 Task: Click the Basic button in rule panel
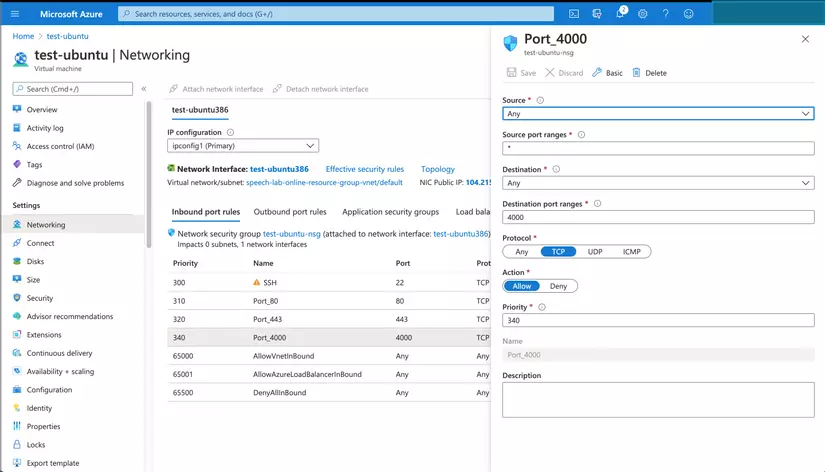tap(607, 73)
